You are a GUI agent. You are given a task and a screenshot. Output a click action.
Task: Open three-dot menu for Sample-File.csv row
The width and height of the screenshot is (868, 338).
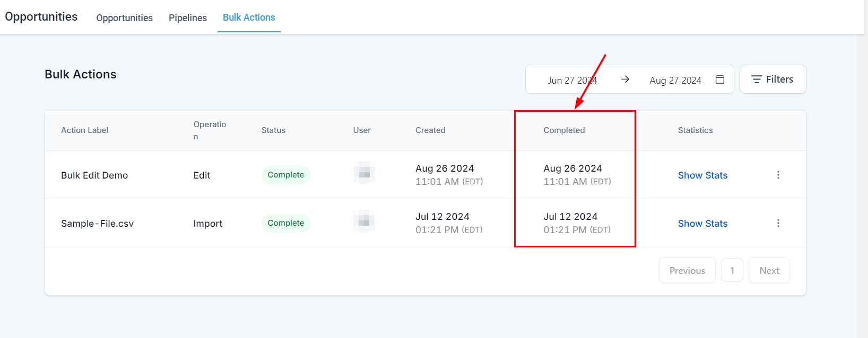[x=778, y=223]
